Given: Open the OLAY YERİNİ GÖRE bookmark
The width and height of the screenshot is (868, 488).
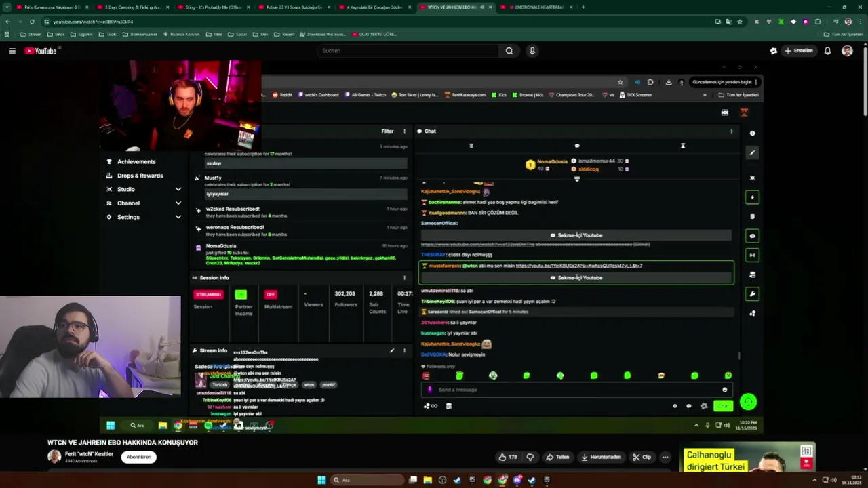Looking at the screenshot, I should coord(374,34).
